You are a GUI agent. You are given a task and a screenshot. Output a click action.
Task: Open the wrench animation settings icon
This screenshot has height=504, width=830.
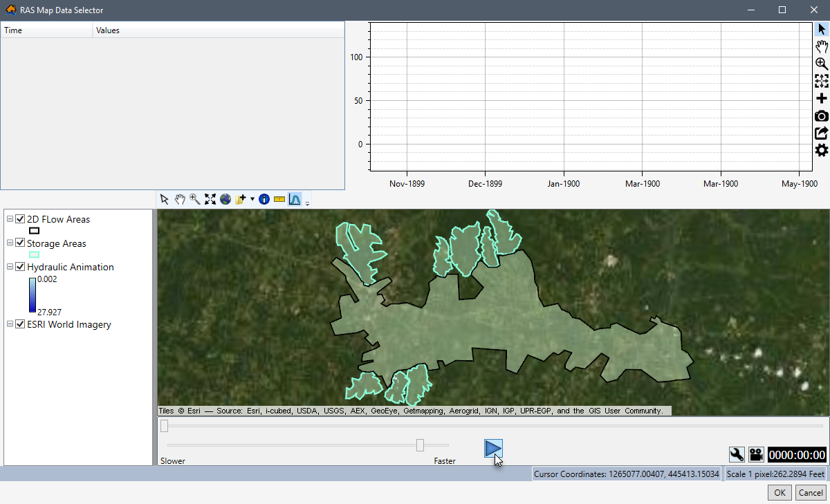point(737,454)
